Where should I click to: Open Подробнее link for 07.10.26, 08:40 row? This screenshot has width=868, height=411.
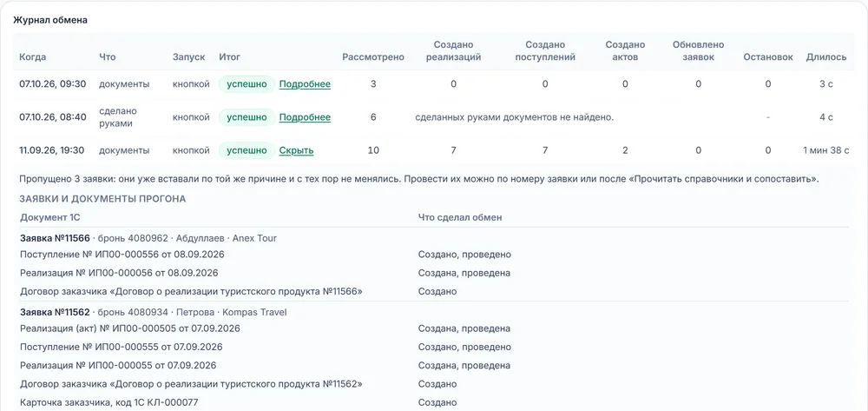pos(305,117)
